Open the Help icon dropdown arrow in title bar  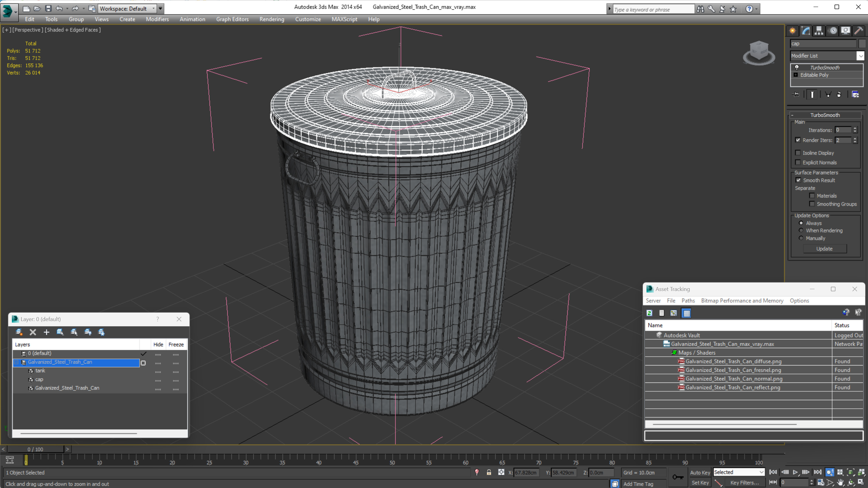click(756, 9)
